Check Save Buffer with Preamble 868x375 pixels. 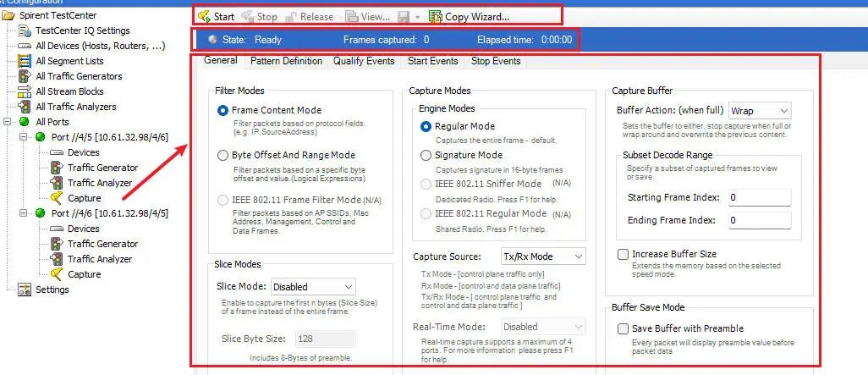point(624,328)
